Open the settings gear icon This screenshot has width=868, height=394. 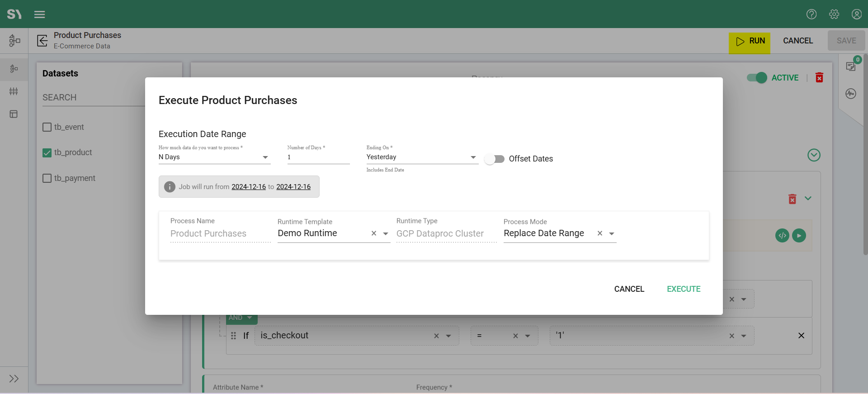834,14
